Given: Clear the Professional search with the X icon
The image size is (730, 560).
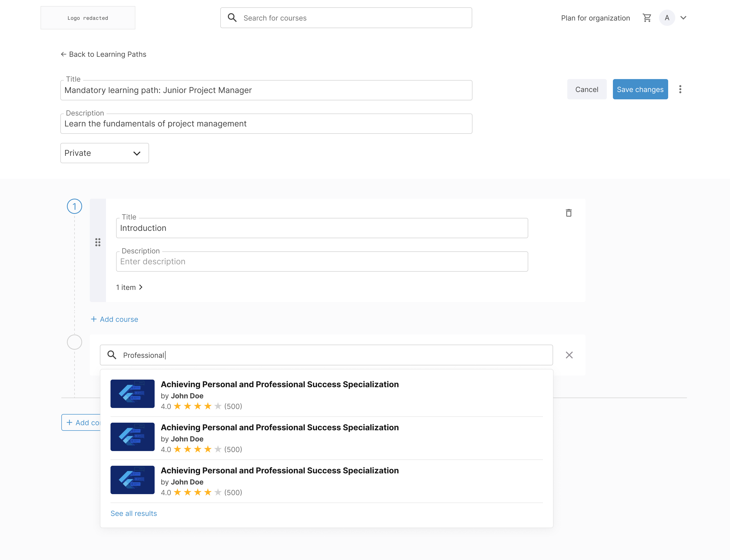Looking at the screenshot, I should 569,355.
